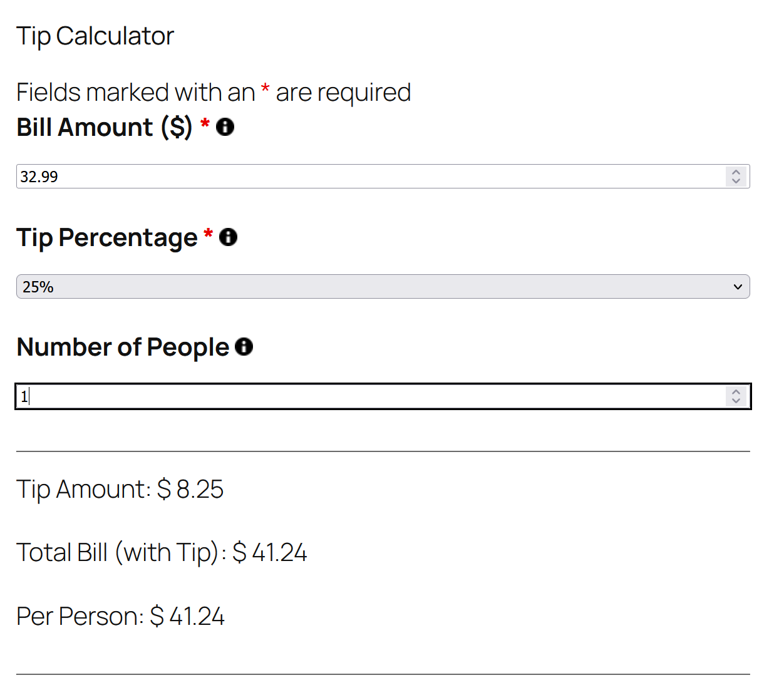Click the Number of People label text
784x690 pixels.
coord(123,348)
